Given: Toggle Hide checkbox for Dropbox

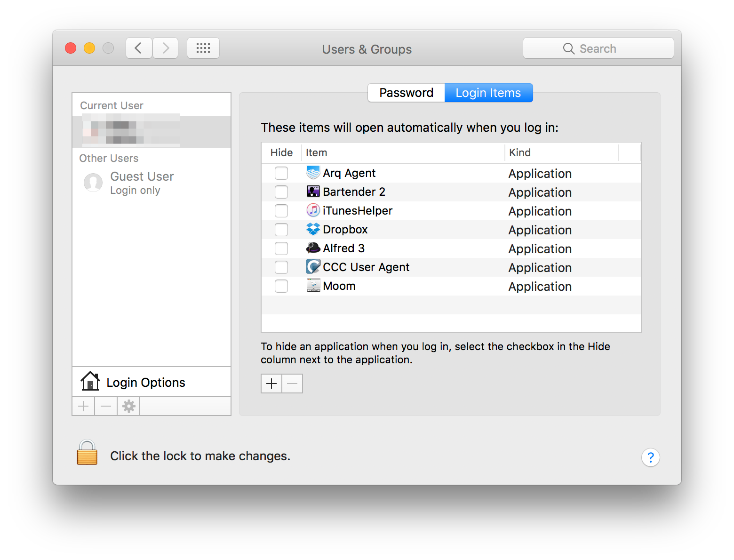Looking at the screenshot, I should coord(281,230).
